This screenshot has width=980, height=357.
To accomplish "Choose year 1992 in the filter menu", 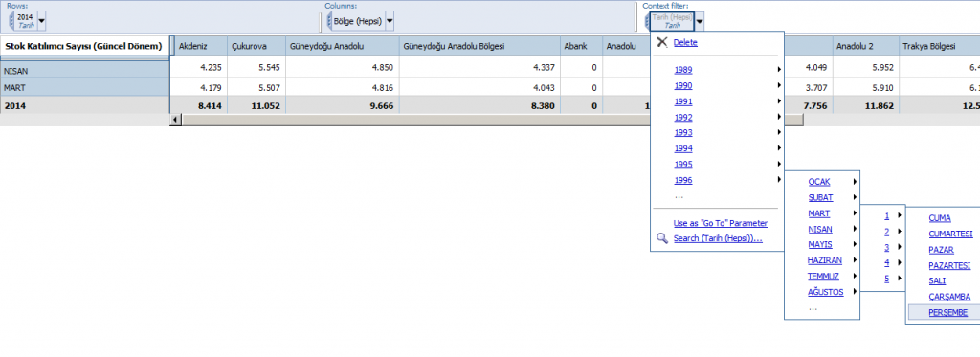I will 683,117.
